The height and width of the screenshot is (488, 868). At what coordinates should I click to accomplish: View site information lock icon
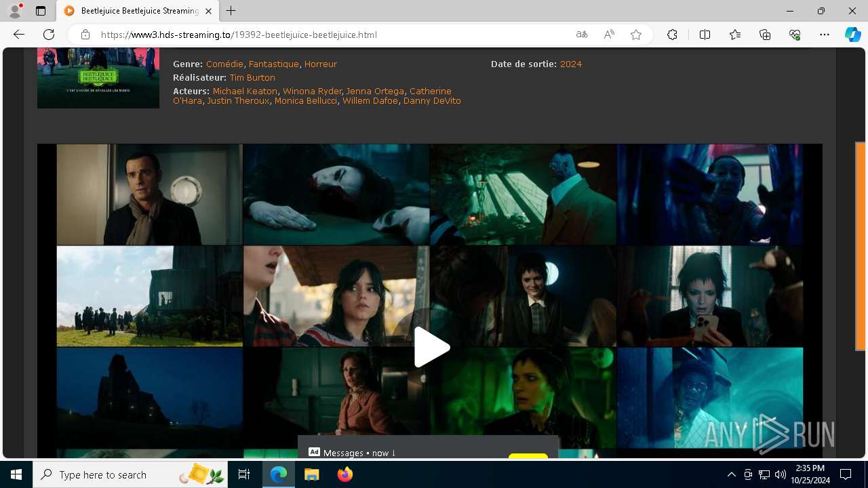pyautogui.click(x=85, y=35)
